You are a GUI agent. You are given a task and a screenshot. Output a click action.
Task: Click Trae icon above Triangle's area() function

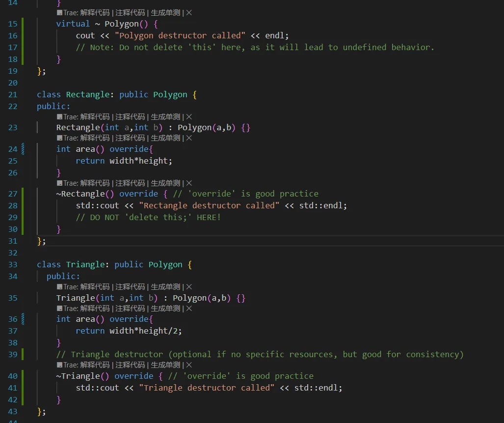pos(59,309)
